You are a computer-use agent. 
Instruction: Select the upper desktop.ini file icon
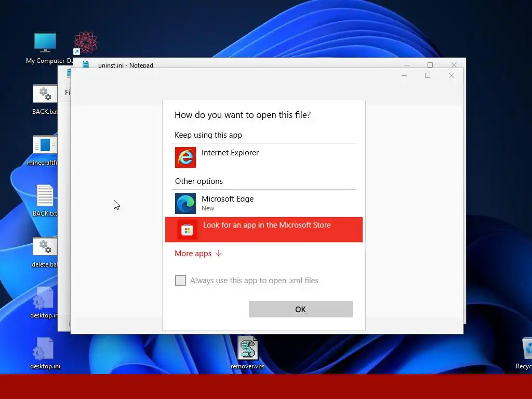pyautogui.click(x=44, y=298)
